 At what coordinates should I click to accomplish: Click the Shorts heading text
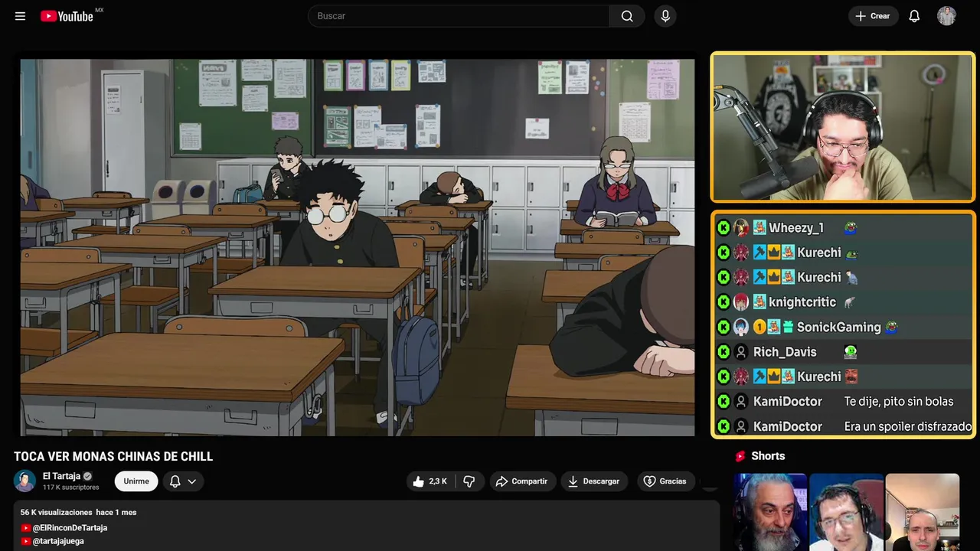click(x=768, y=456)
